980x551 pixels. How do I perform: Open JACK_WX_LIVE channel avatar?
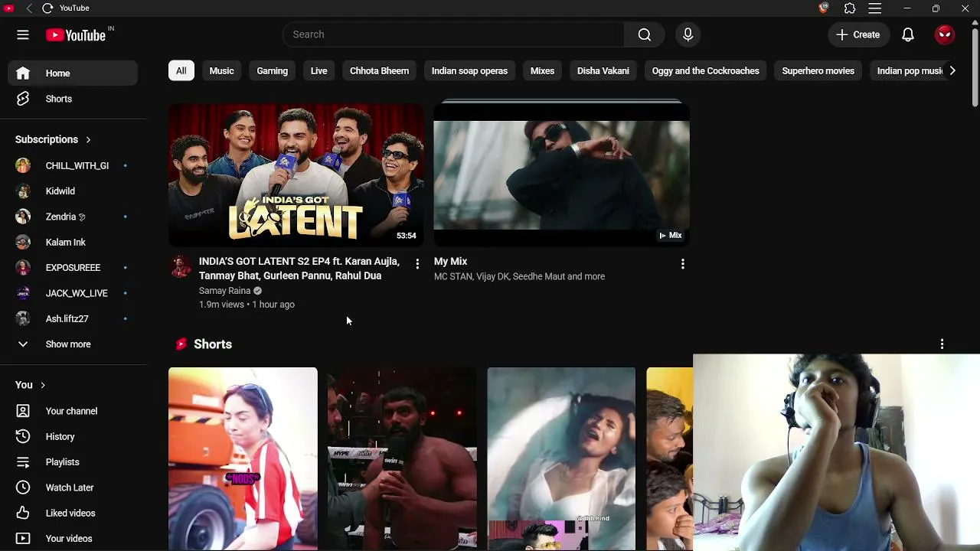[23, 293]
